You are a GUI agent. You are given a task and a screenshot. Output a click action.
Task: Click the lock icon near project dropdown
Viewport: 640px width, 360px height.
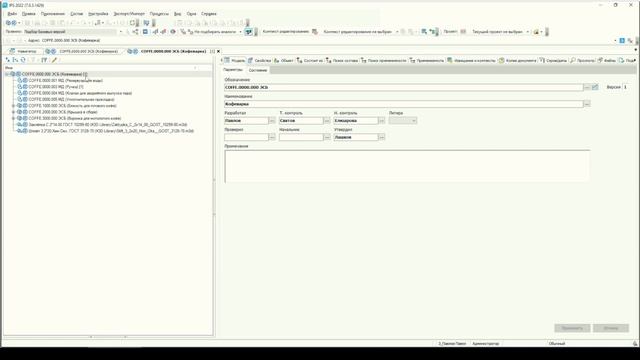(536, 31)
